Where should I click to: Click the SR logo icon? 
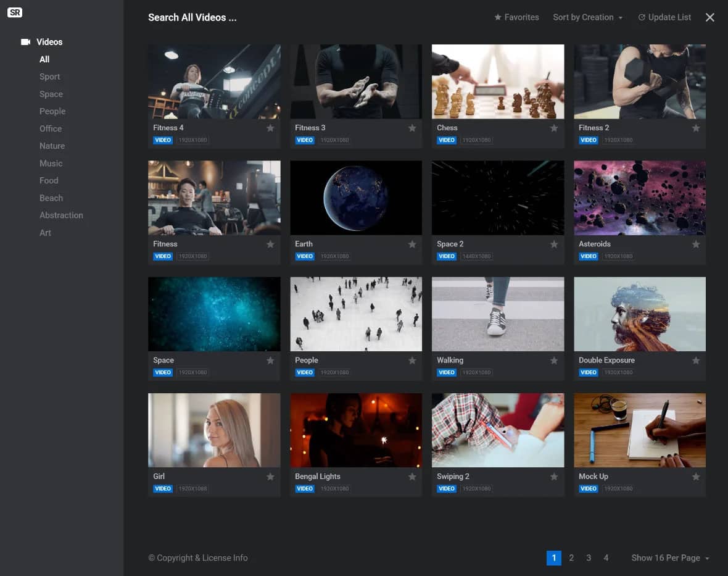click(15, 12)
